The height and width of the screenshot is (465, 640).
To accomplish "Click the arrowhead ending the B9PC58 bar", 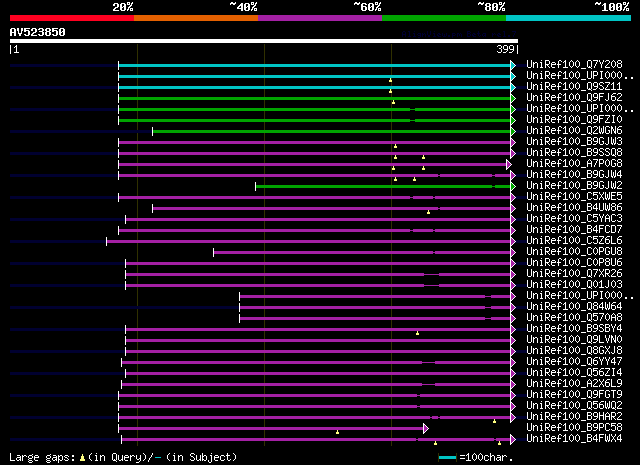I will (426, 428).
